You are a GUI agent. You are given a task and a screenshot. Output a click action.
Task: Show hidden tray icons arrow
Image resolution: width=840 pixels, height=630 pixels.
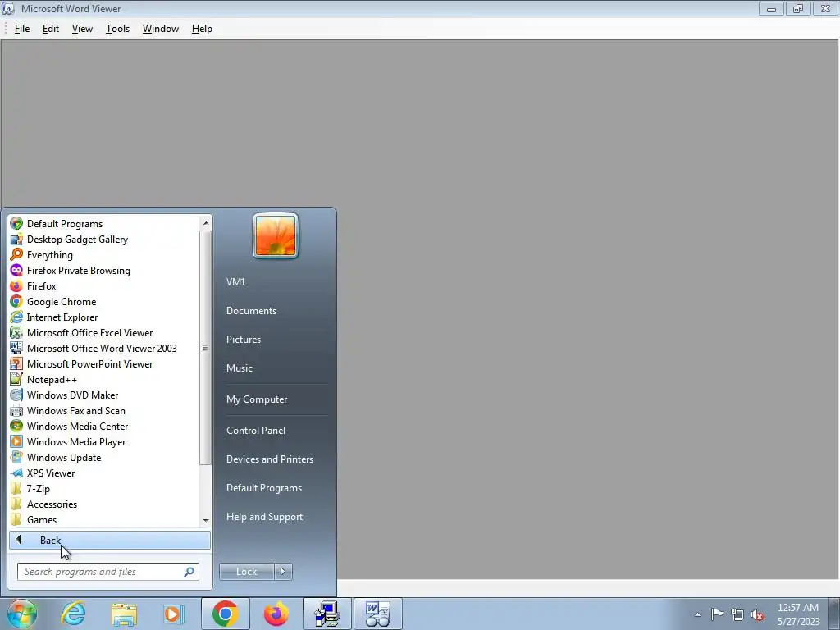(x=697, y=614)
